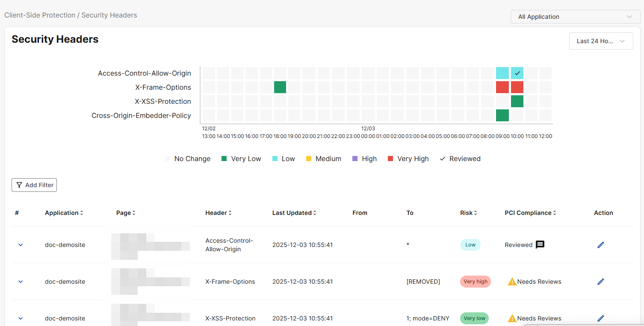The image size is (644, 326).
Task: Click the light-blue Access-Control-Allow-Origin cell at 09:00
Action: (502, 73)
